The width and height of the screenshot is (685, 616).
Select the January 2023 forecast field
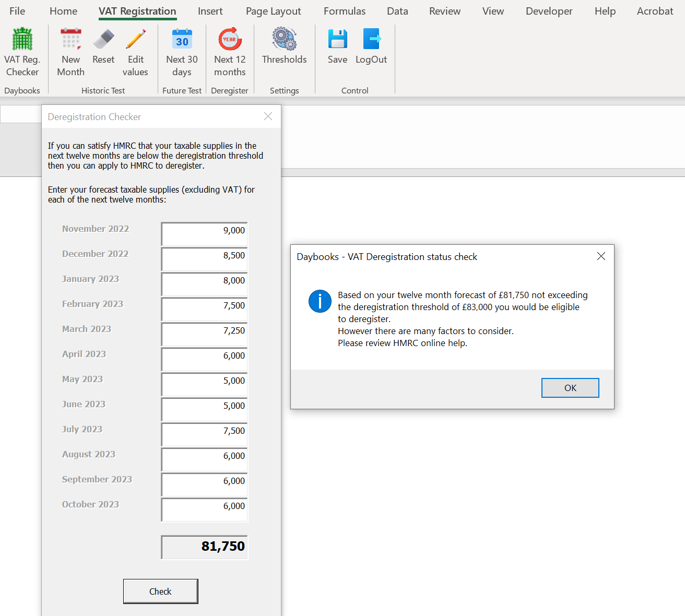point(204,284)
